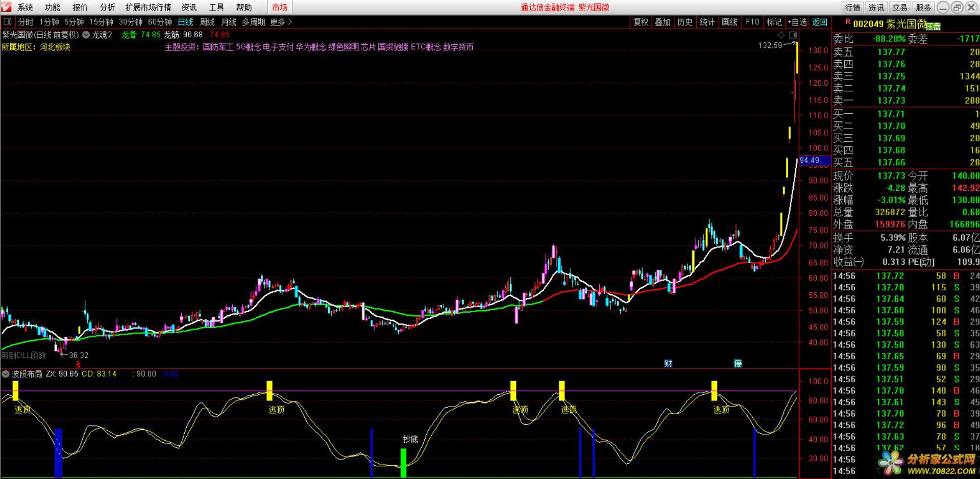
Task: Click the 服务 service button
Action: (x=923, y=7)
